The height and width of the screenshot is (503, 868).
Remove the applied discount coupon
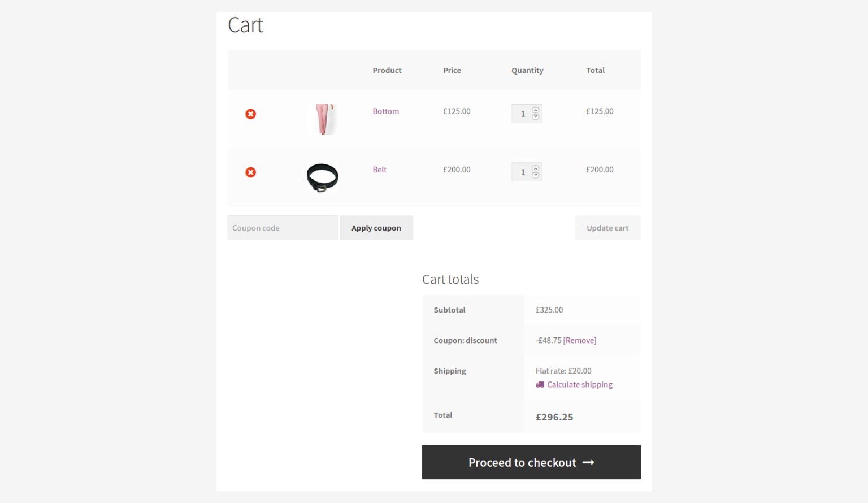click(580, 340)
